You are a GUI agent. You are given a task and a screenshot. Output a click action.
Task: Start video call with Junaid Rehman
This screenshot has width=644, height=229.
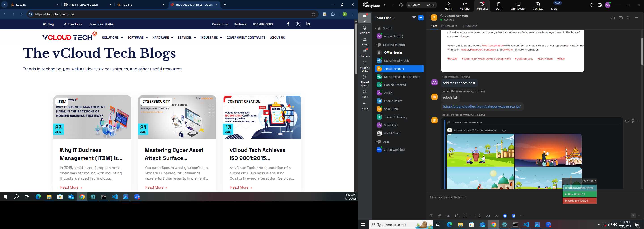[x=613, y=18]
